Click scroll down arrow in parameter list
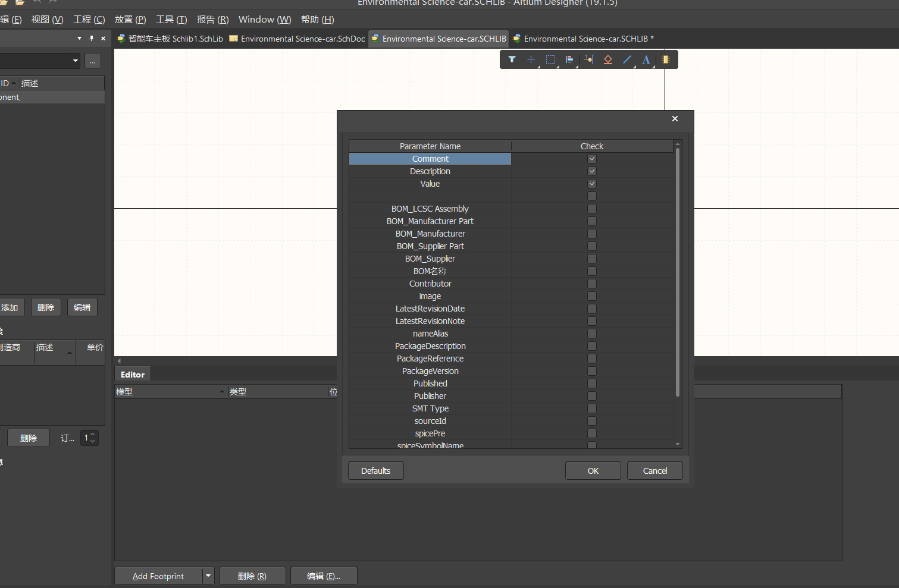 [678, 444]
